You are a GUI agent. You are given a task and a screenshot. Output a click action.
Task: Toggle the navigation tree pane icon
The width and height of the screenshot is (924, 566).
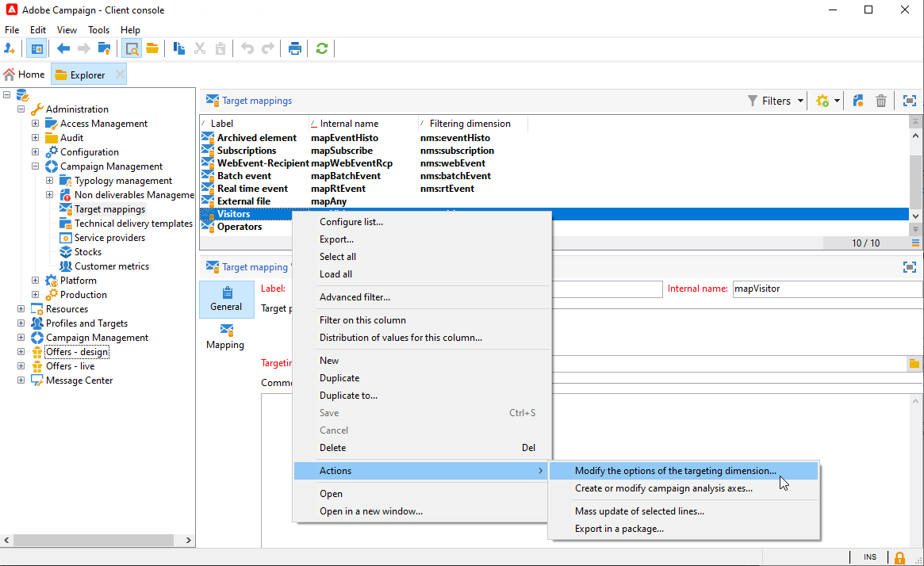click(x=36, y=49)
